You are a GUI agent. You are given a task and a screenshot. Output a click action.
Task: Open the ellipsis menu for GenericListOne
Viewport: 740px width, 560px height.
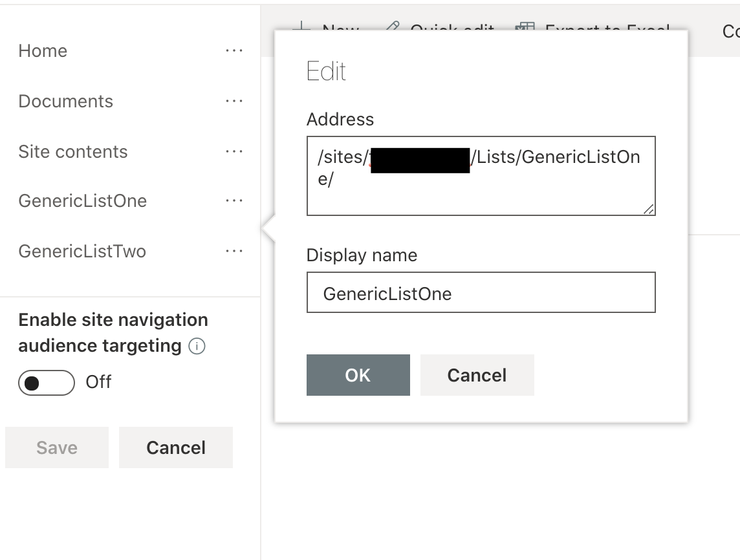(234, 200)
